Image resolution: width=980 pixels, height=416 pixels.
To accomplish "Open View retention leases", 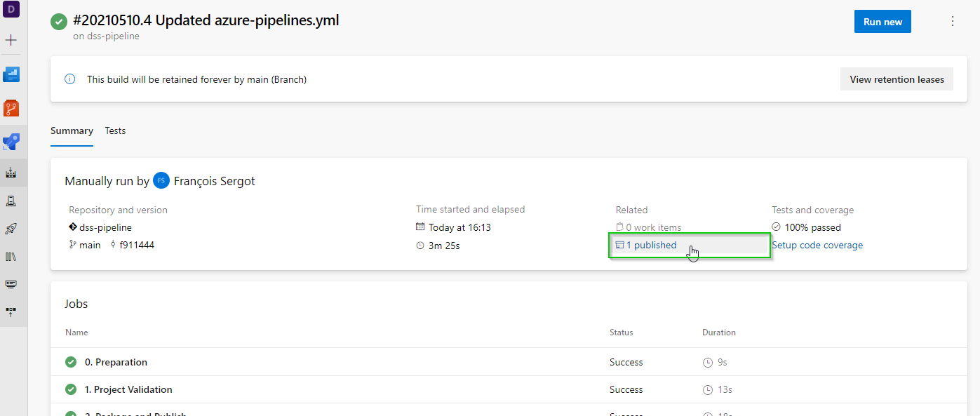I will coord(897,79).
